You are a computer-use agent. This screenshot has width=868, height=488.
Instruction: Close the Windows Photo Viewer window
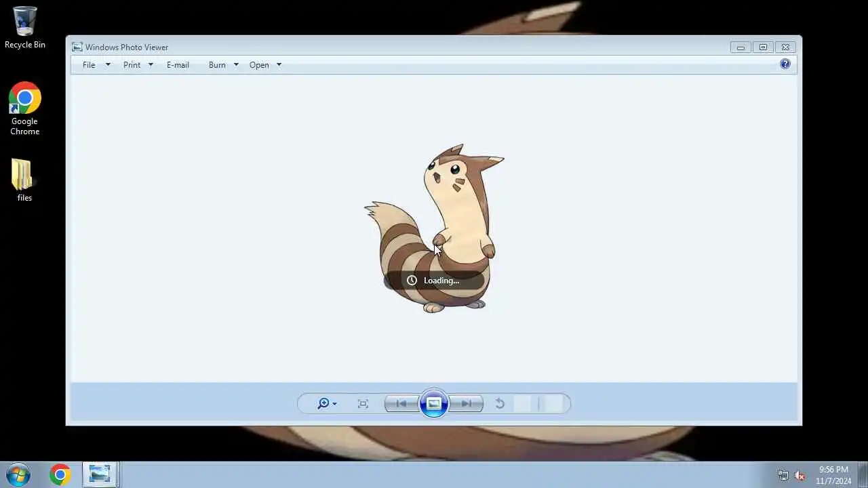pyautogui.click(x=785, y=47)
